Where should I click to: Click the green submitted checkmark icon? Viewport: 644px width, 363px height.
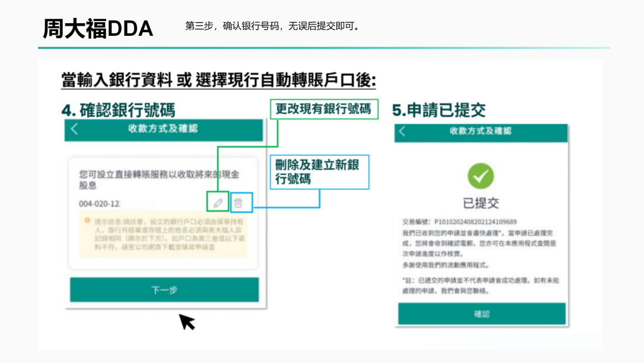point(481,176)
